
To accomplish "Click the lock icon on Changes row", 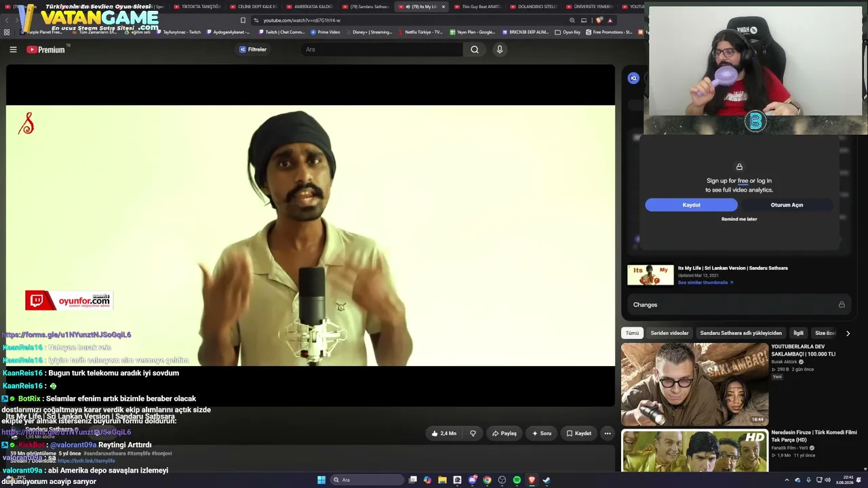I will click(842, 305).
